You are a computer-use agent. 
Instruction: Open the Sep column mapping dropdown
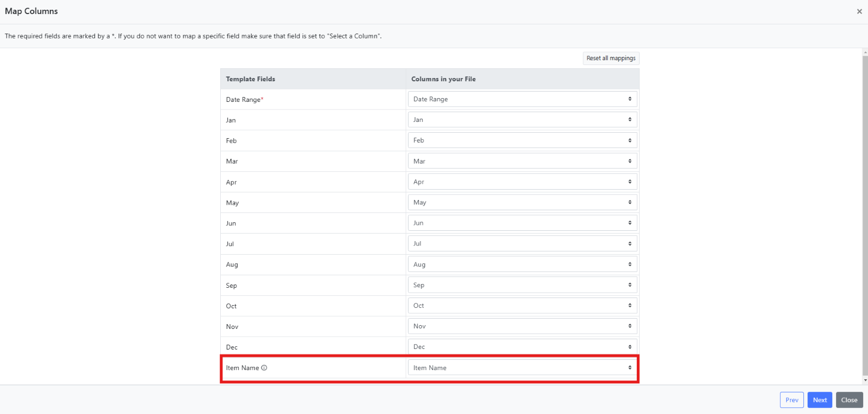pos(522,285)
